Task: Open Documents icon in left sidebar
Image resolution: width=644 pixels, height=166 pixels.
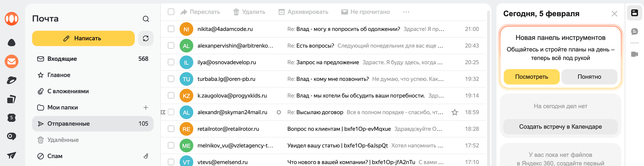Action: tap(12, 99)
